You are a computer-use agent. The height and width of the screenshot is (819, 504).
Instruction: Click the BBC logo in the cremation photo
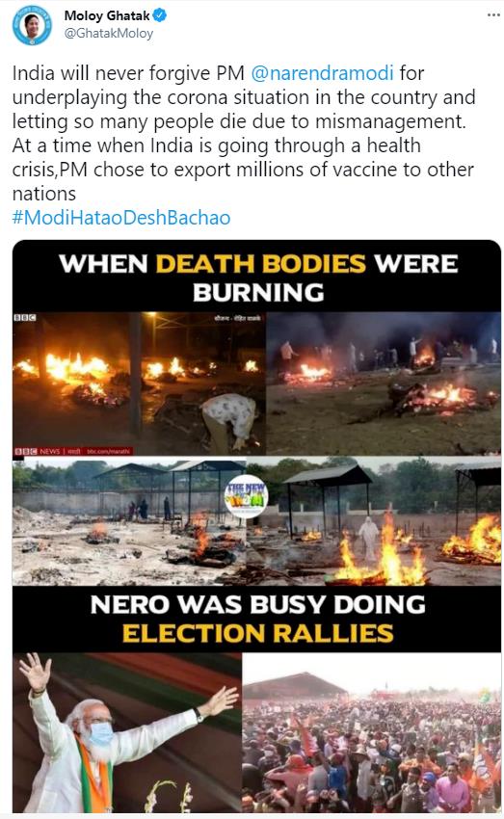pos(24,318)
